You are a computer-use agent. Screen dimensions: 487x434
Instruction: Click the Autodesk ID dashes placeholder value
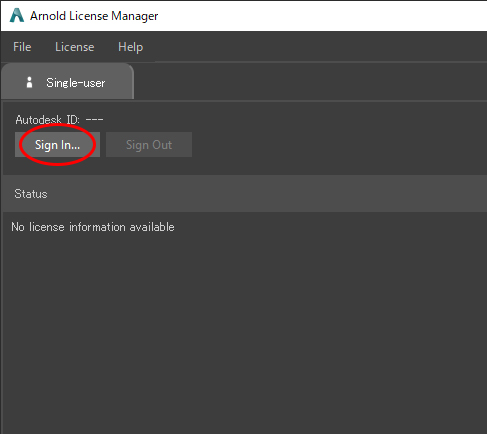coord(94,119)
